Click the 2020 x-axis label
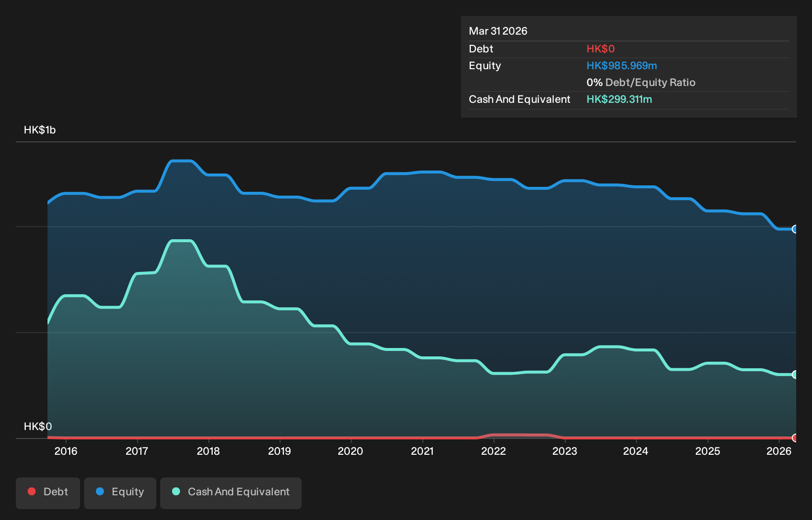This screenshot has width=812, height=520. tap(351, 451)
